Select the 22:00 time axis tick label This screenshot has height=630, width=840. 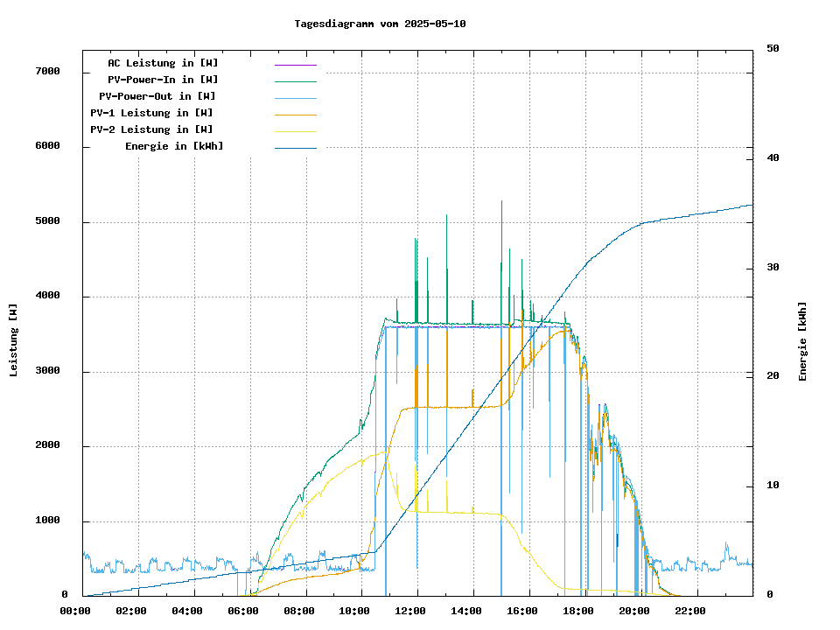689,611
